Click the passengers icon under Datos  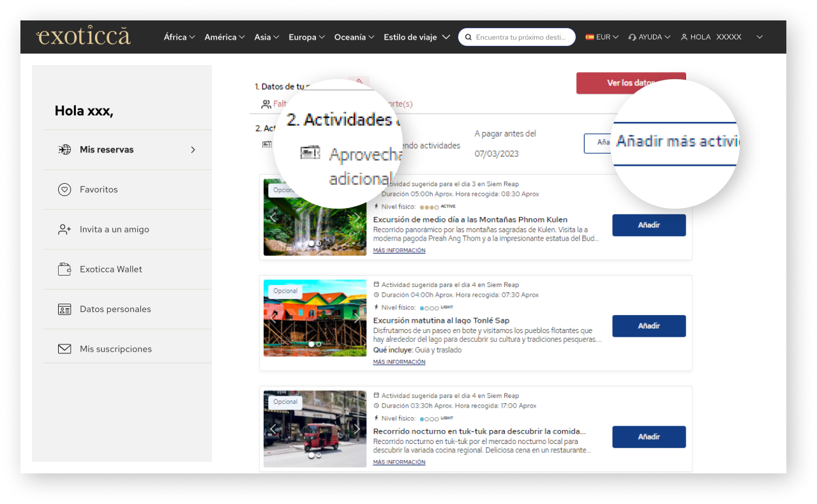click(x=266, y=104)
